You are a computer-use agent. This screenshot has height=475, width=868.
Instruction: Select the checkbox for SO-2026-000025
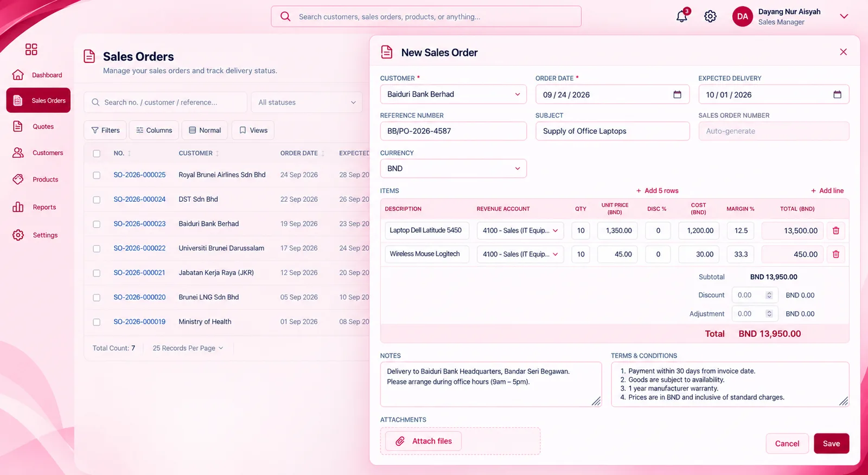(97, 175)
